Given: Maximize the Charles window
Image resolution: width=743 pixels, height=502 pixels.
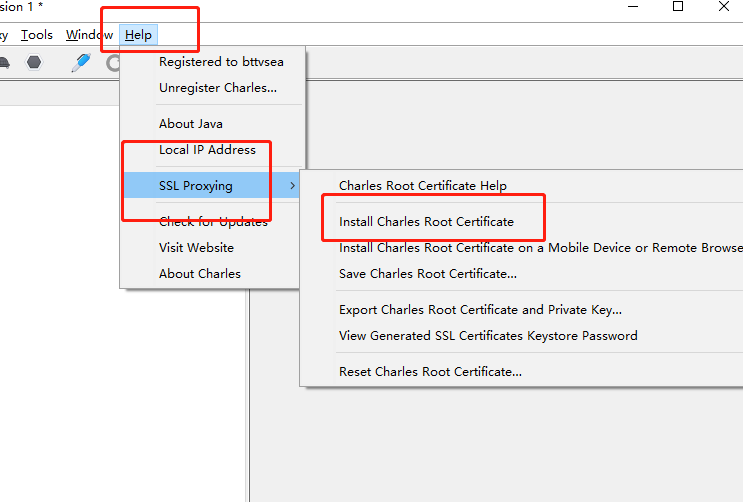Looking at the screenshot, I should pos(678,7).
